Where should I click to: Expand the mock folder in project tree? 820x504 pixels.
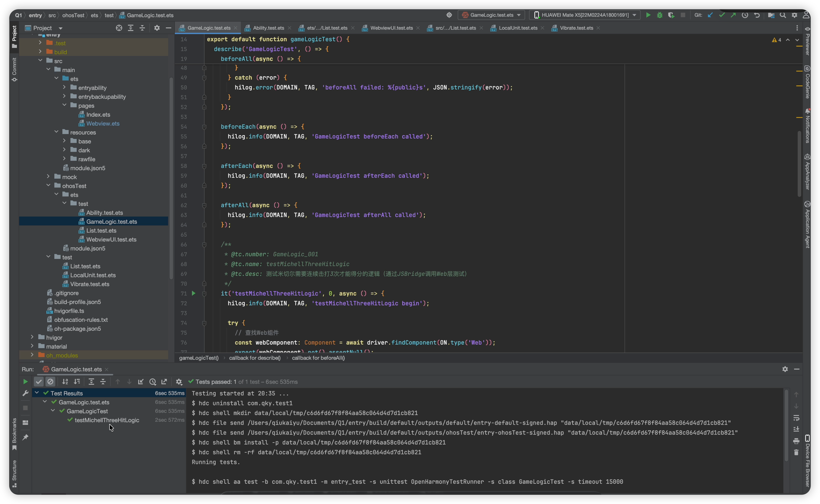pyautogui.click(x=48, y=177)
